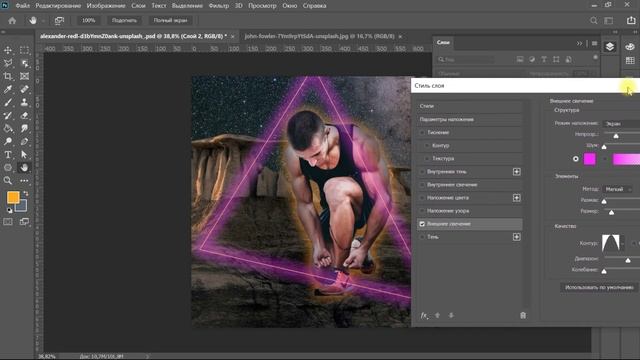Screen dimensions: 640x360
Task: Swap foreground and background colors
Action: click(26, 193)
